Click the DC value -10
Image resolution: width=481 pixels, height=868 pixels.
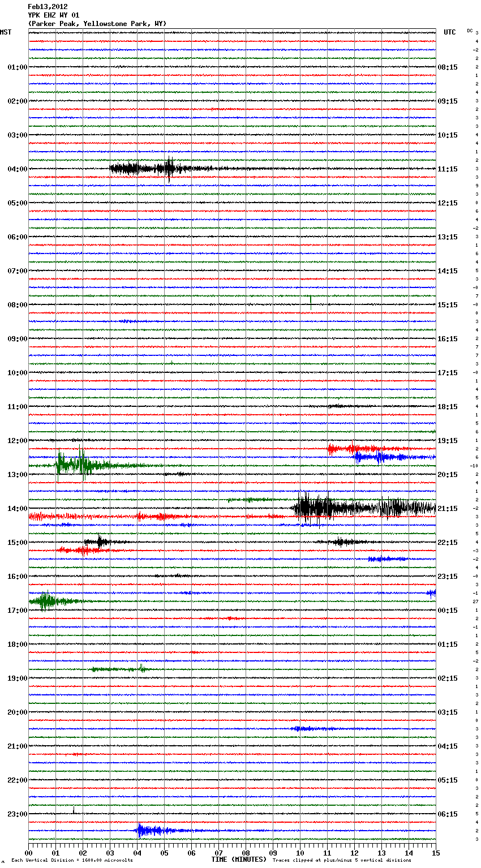[474, 466]
